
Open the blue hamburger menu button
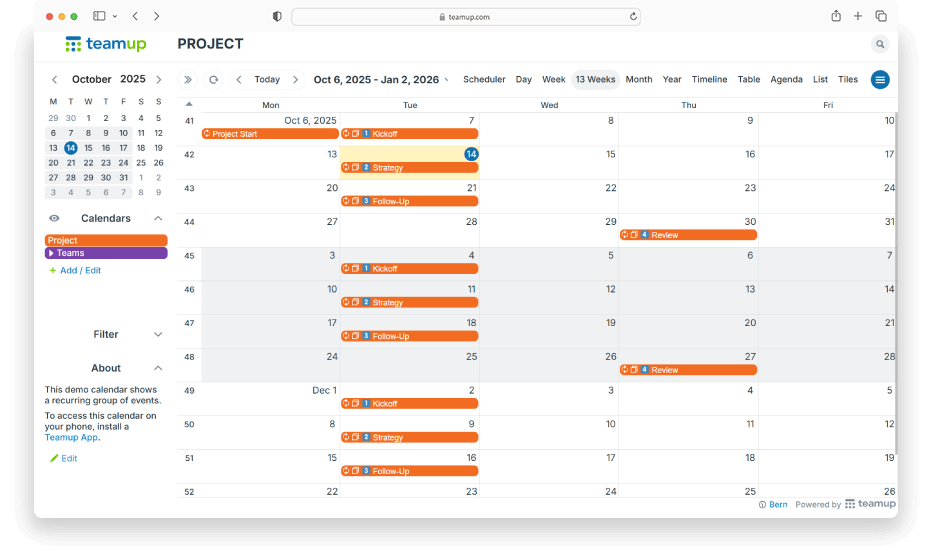(880, 80)
